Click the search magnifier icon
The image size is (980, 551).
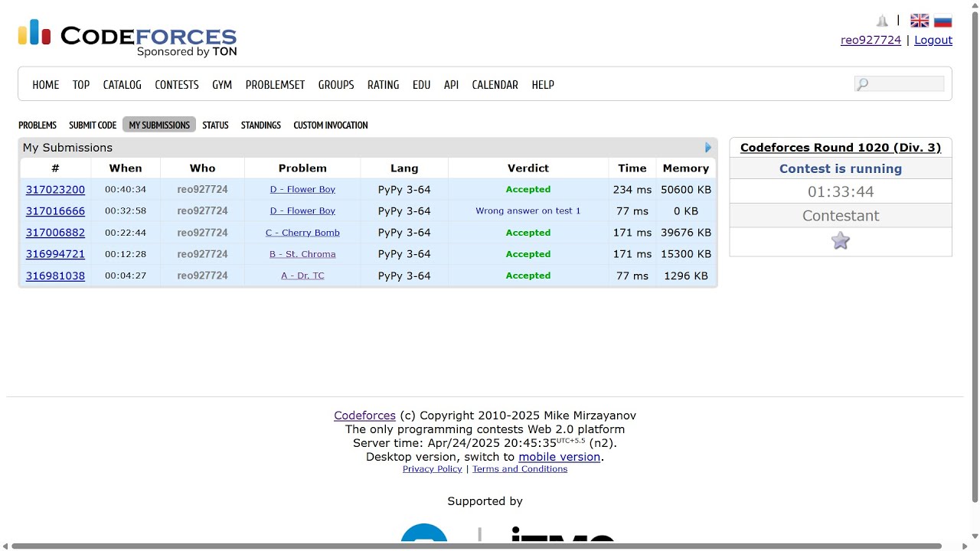coord(863,84)
